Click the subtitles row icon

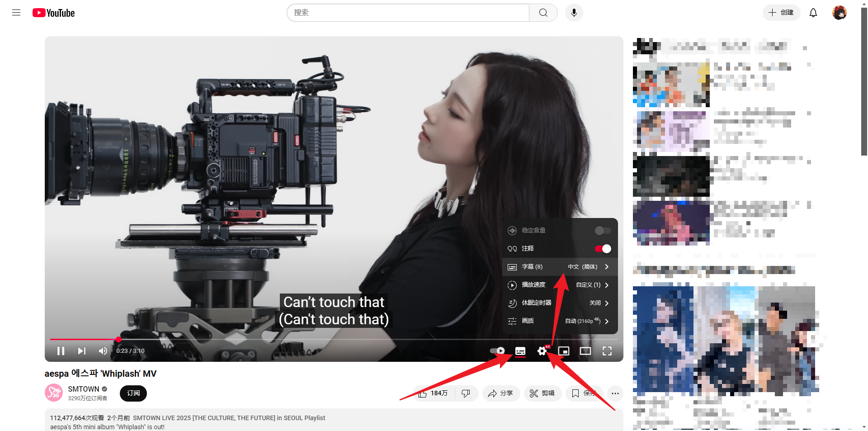click(512, 267)
